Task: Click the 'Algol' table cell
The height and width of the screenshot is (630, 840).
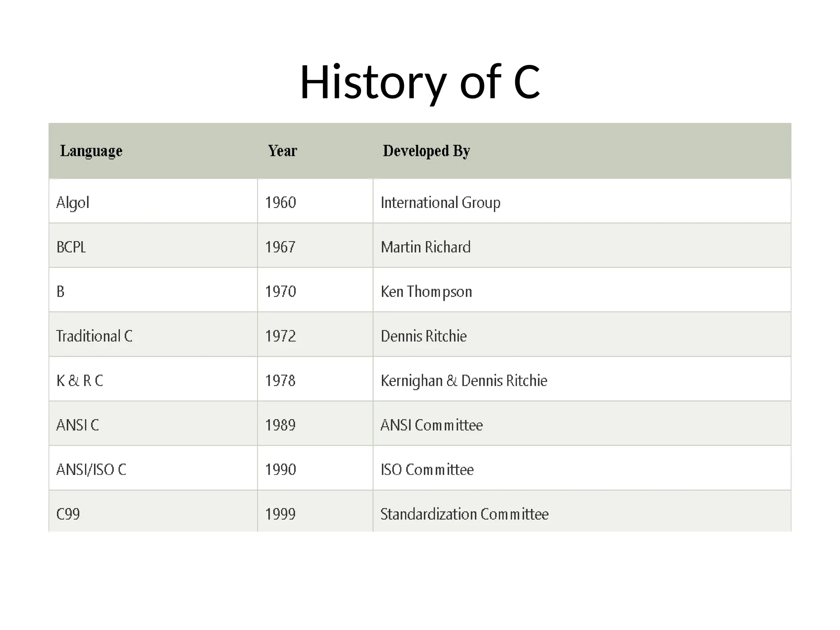Action: [73, 203]
